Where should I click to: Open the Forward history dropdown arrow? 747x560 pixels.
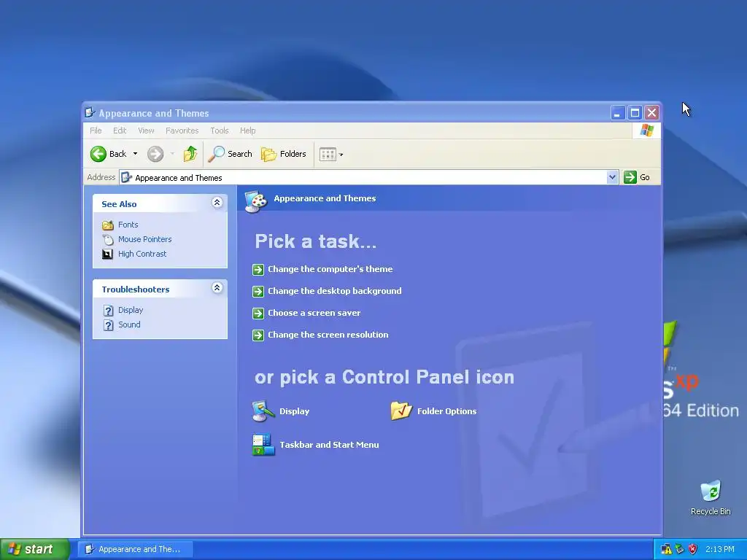tap(172, 154)
